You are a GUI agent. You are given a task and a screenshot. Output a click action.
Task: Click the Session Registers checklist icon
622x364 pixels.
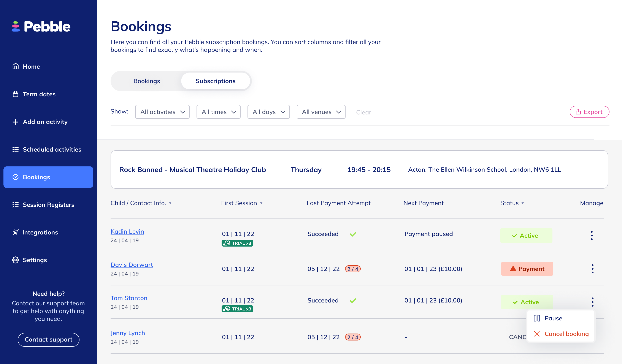click(16, 205)
